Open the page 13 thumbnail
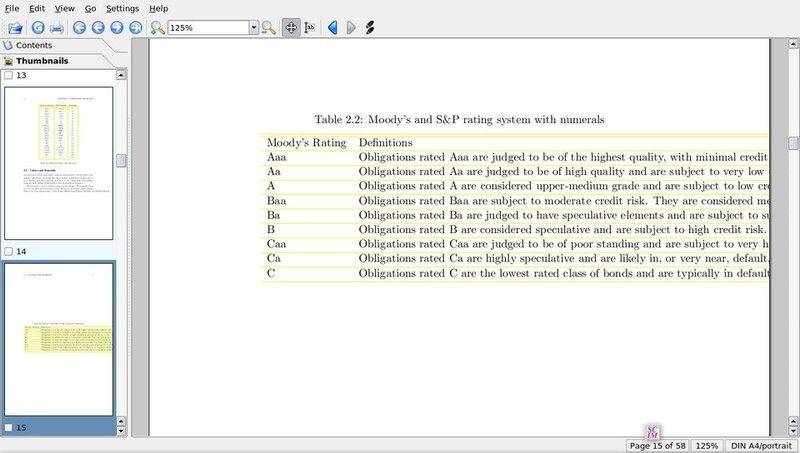This screenshot has height=453, width=800. point(59,163)
